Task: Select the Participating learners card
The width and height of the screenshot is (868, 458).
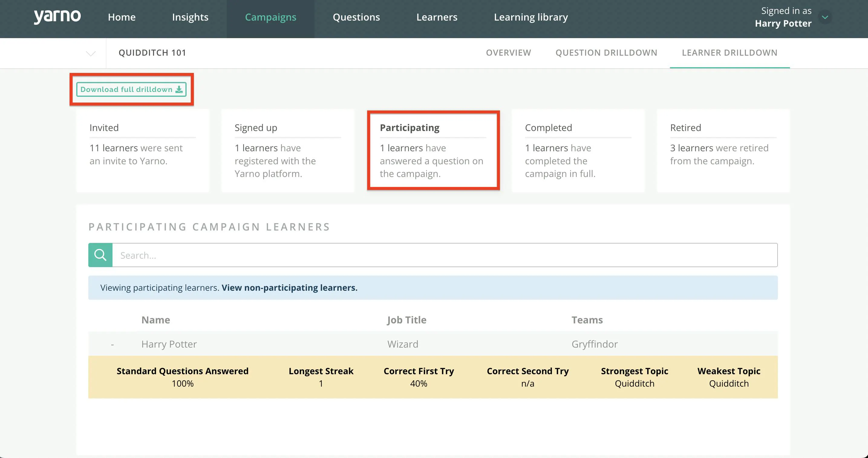Action: point(433,150)
